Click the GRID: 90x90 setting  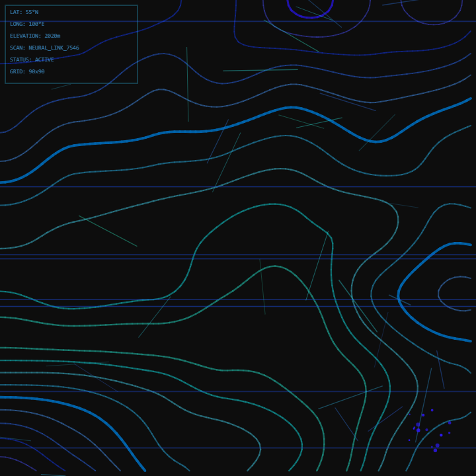(27, 71)
